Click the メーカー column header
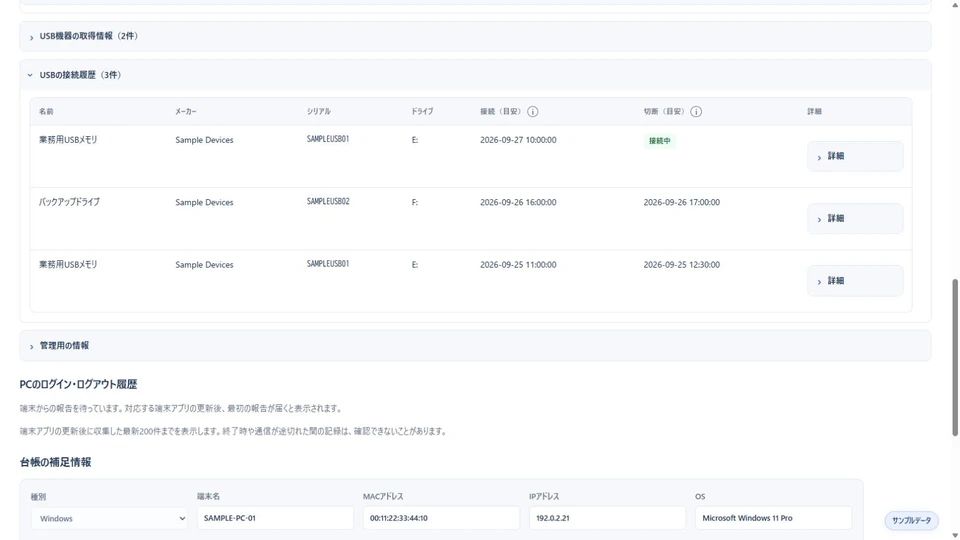Screen dimensions: 960x540 186,111
